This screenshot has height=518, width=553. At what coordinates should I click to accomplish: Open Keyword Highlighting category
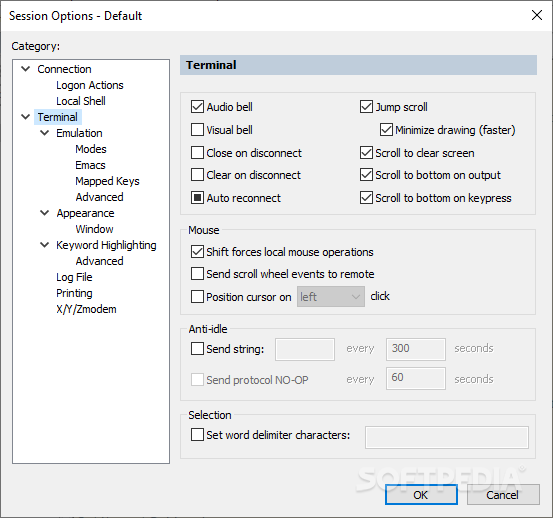pyautogui.click(x=106, y=245)
